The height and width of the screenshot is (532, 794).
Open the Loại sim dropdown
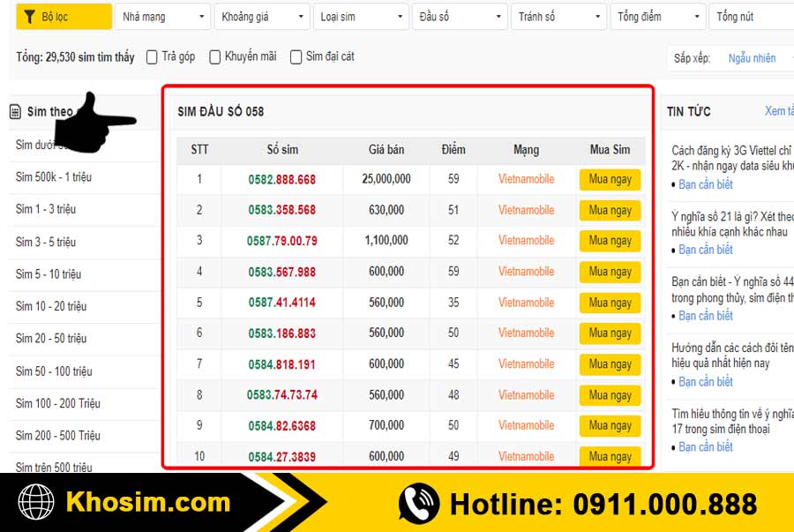click(361, 16)
